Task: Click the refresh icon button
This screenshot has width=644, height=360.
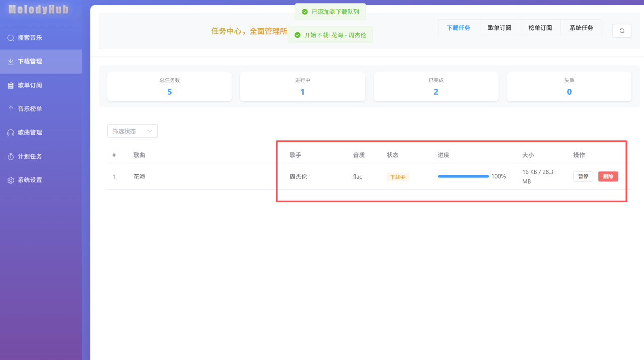Action: pyautogui.click(x=622, y=31)
